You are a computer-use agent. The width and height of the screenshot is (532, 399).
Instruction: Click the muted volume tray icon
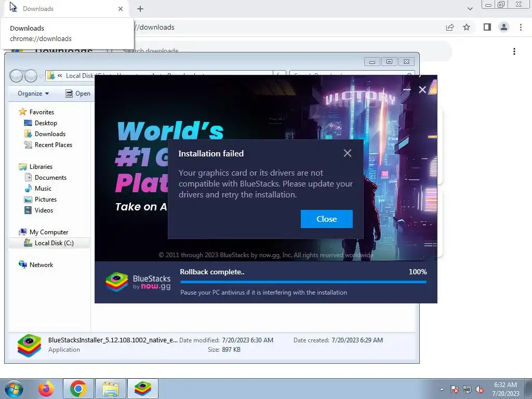pyautogui.click(x=480, y=389)
